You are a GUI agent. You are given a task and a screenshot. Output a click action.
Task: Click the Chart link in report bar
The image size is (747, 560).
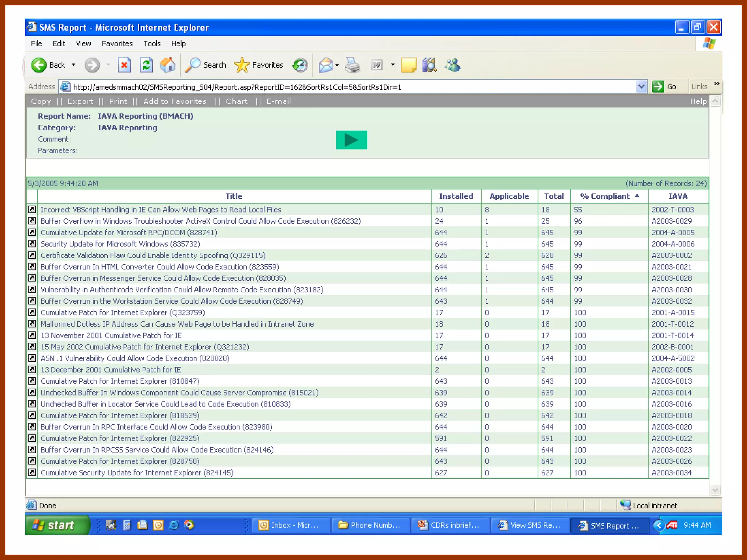[x=236, y=101]
